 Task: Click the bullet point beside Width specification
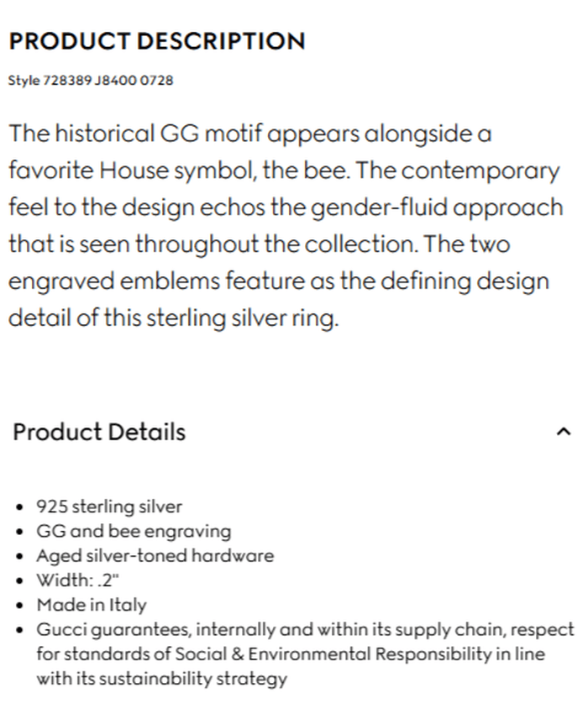[x=19, y=580]
